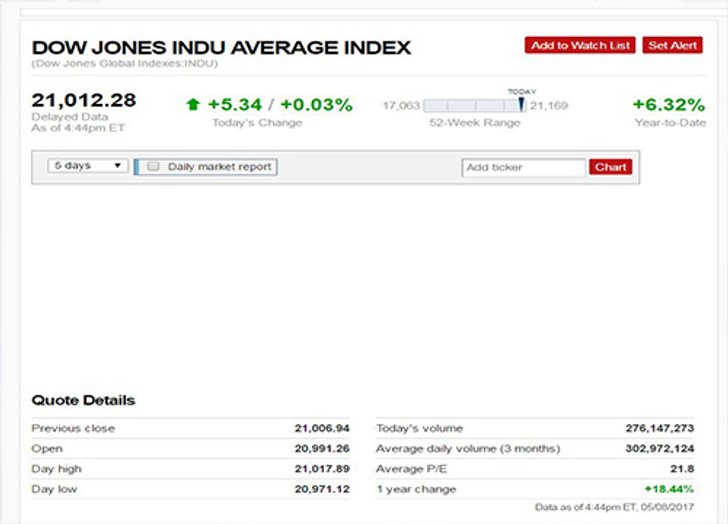Select Average P/E value 21.8
Image resolution: width=728 pixels, height=524 pixels.
click(682, 469)
